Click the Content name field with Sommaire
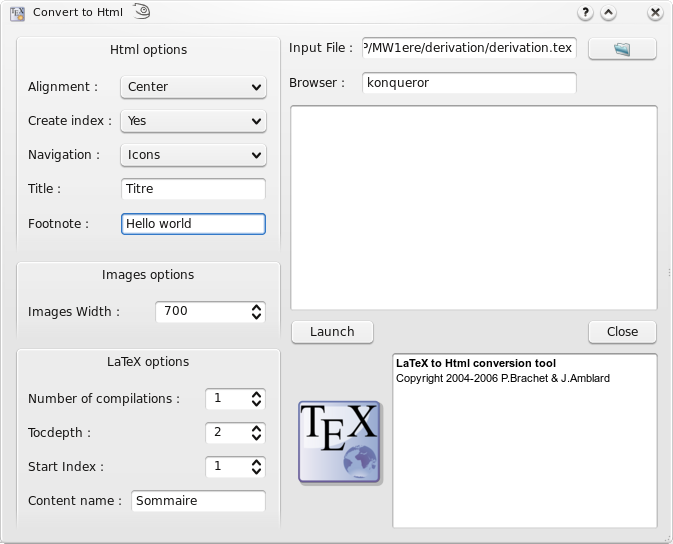 pyautogui.click(x=198, y=501)
